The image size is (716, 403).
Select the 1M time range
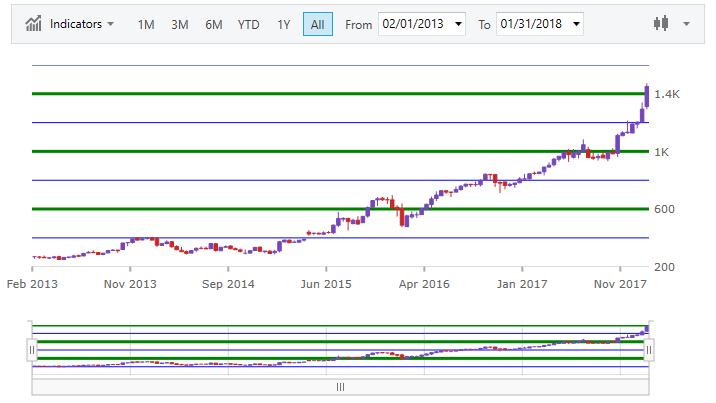(146, 24)
